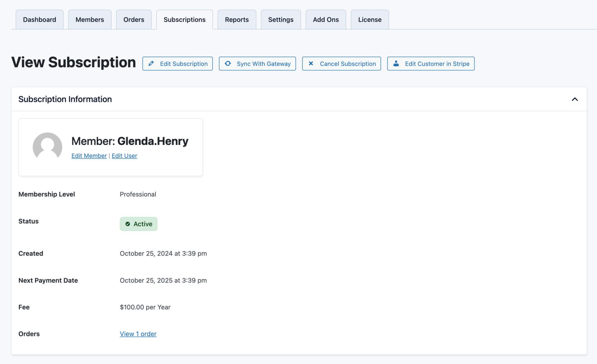
Task: Select the Subscriptions tab
Action: click(184, 19)
